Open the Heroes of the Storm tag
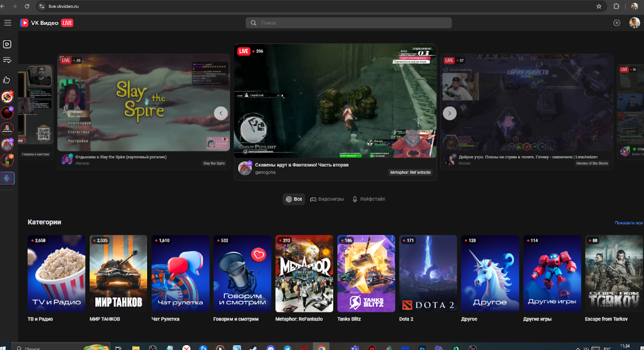 [592, 163]
